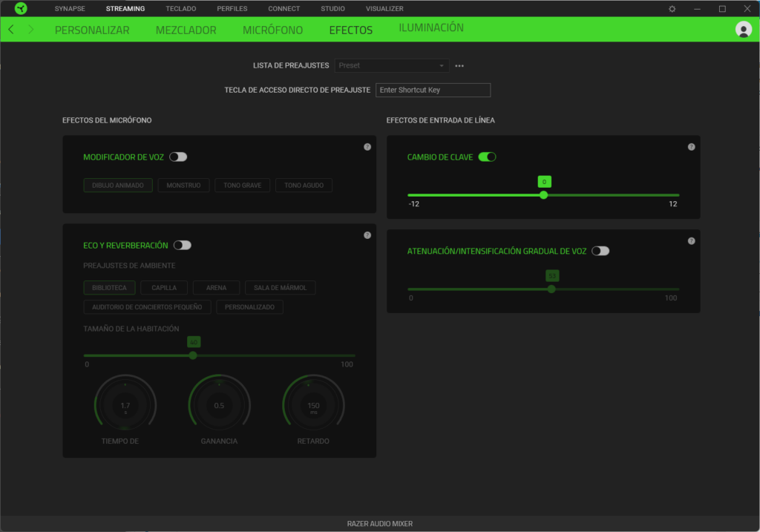Viewport: 760px width, 532px height.
Task: Open settings via the gear icon
Action: point(672,9)
